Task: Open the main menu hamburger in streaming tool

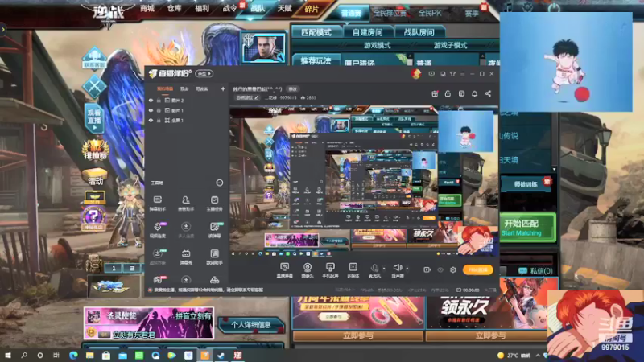Action: coord(462,74)
